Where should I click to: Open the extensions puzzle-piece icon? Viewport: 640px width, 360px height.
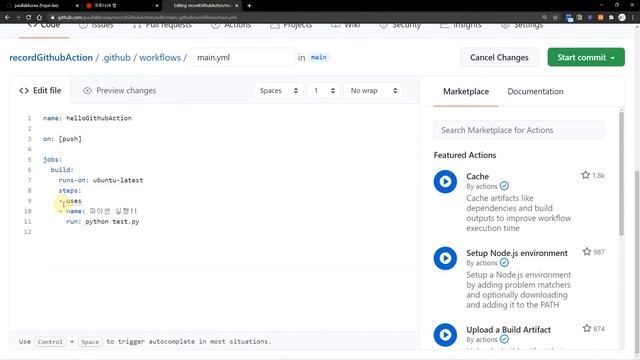click(611, 18)
